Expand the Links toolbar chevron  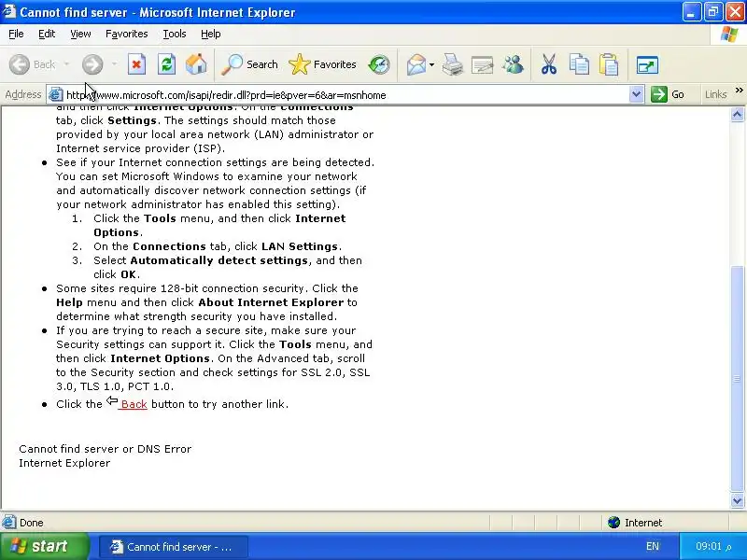coord(740,90)
